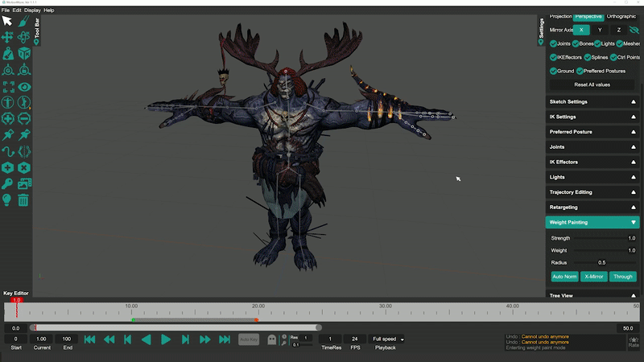Screen dimensions: 644x362
Task: Click the hexagon plus add icon
Action: (8, 167)
